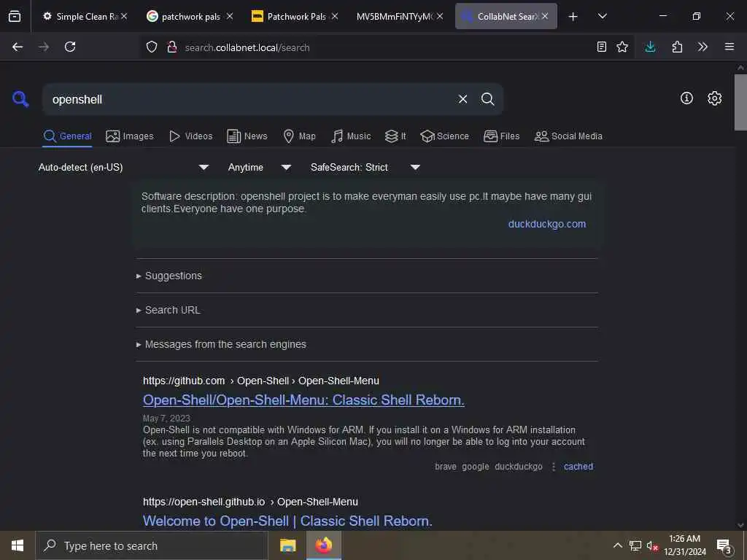The height and width of the screenshot is (560, 747).
Task: Bookmark this page with star
Action: point(622,47)
